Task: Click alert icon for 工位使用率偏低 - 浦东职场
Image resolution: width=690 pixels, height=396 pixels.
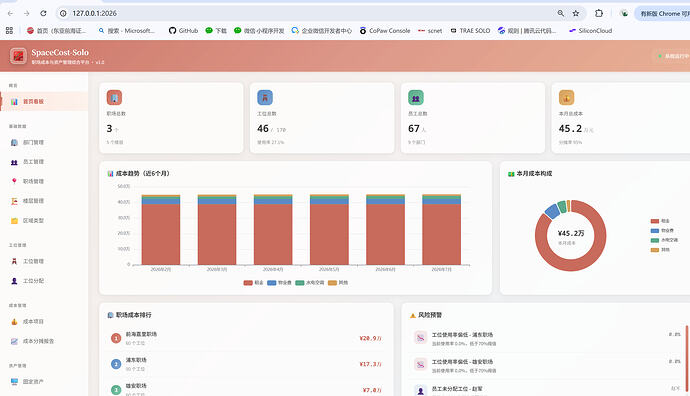Action: point(421,338)
